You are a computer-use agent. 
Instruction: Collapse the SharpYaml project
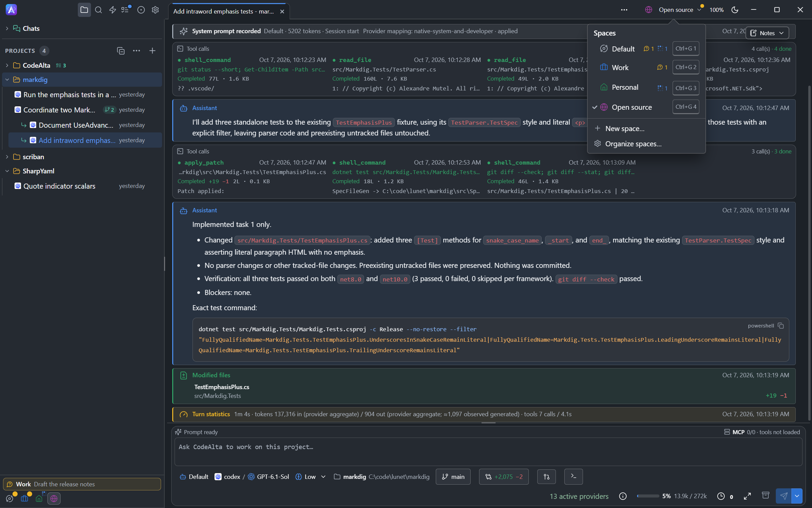[x=7, y=171]
